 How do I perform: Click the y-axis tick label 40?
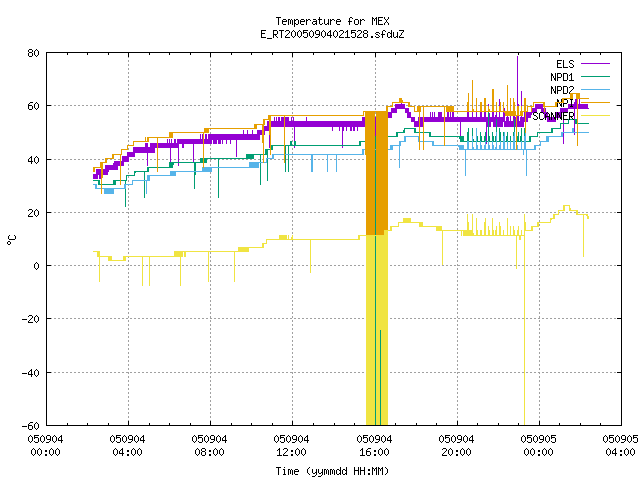click(33, 160)
